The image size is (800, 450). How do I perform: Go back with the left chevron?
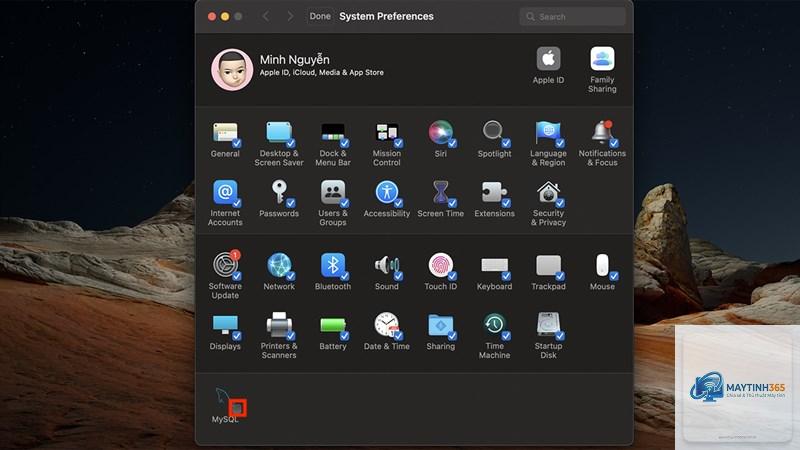(x=265, y=16)
